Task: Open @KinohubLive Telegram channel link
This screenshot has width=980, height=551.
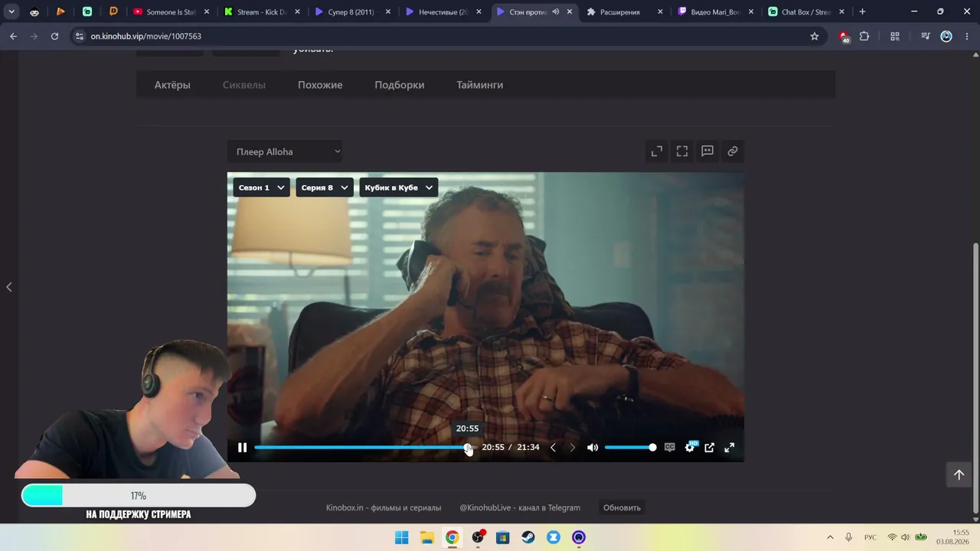Action: (520, 507)
